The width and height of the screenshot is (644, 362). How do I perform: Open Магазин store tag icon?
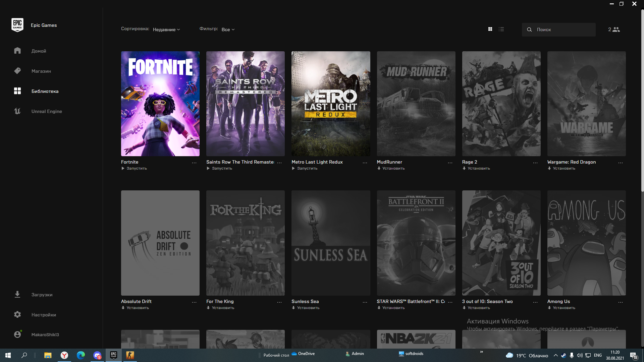[17, 71]
